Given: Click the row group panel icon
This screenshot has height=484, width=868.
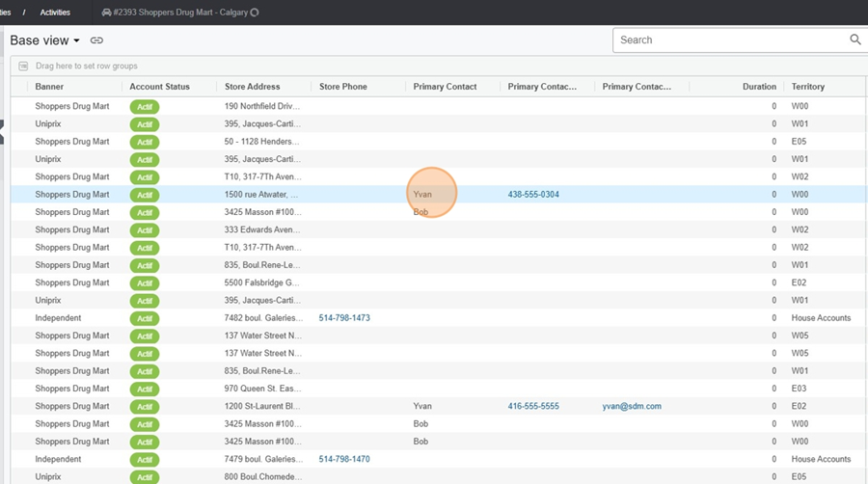Looking at the screenshot, I should 23,66.
